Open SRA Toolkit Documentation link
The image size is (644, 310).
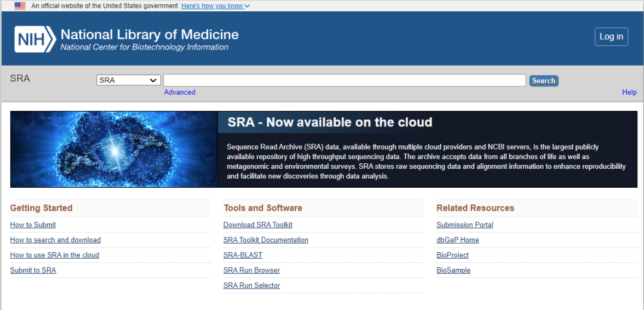click(265, 240)
